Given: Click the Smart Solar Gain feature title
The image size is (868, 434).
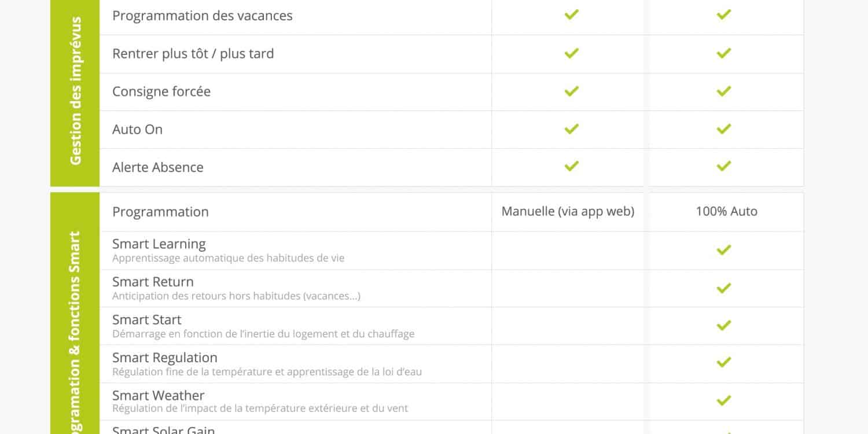Looking at the screenshot, I should click(164, 430).
